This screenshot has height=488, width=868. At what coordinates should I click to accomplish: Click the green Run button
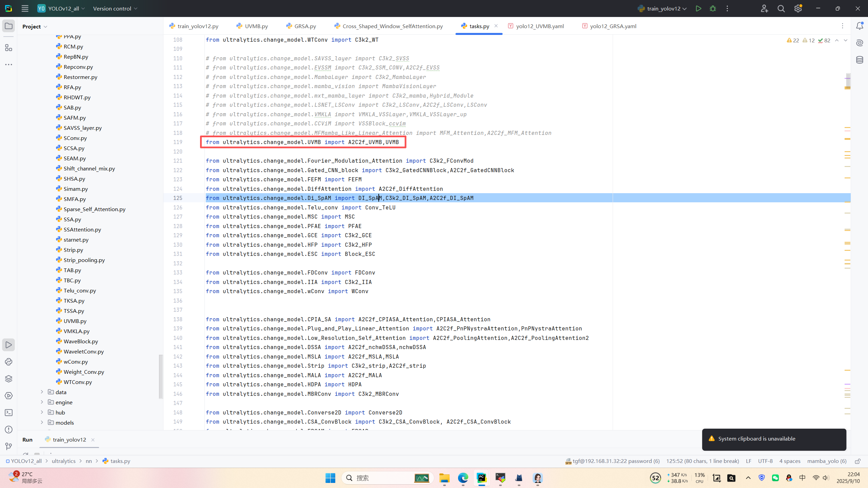[698, 8]
